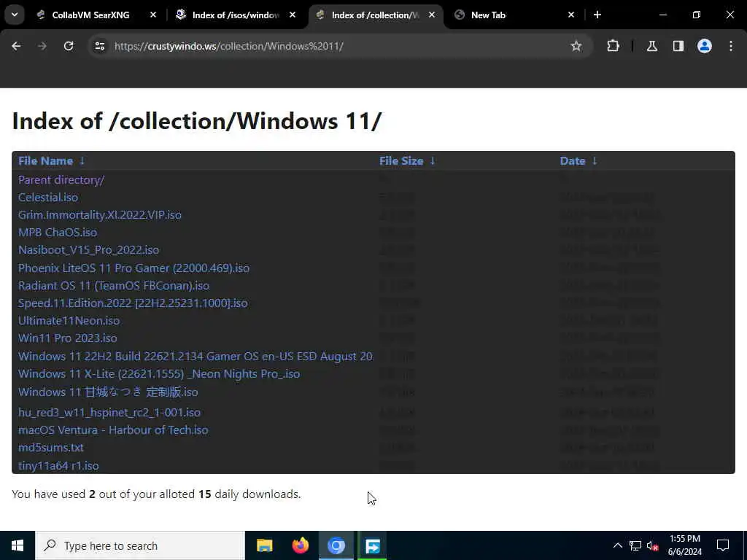The height and width of the screenshot is (560, 747).
Task: Download Win11 Pro 2023.iso
Action: coord(68,338)
